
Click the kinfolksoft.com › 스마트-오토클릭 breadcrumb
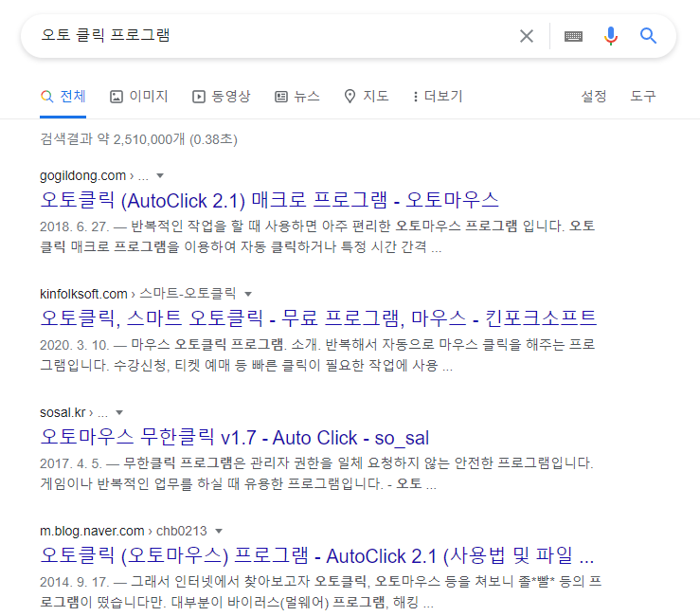click(138, 294)
